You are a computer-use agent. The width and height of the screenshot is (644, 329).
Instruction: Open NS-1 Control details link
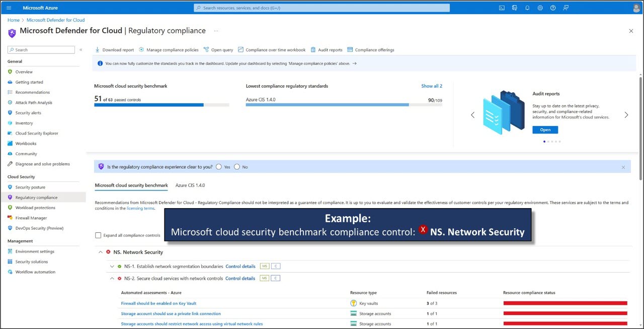click(240, 266)
